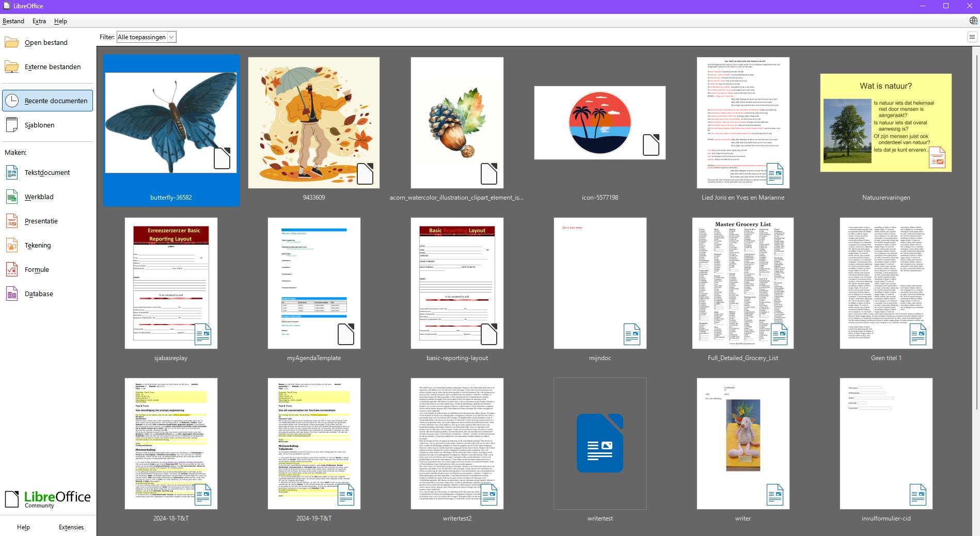The height and width of the screenshot is (536, 980).
Task: Create a new Tekstdocument
Action: [x=48, y=172]
